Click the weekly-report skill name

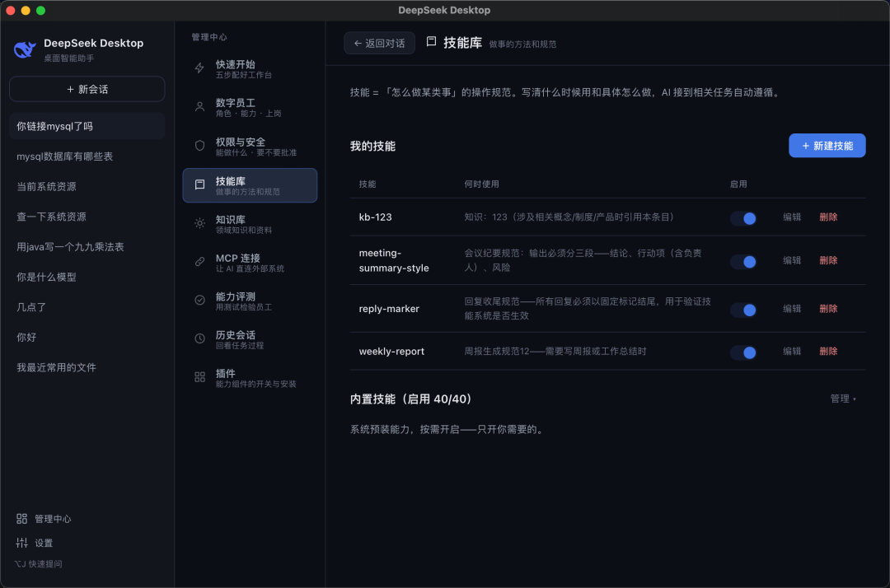391,351
